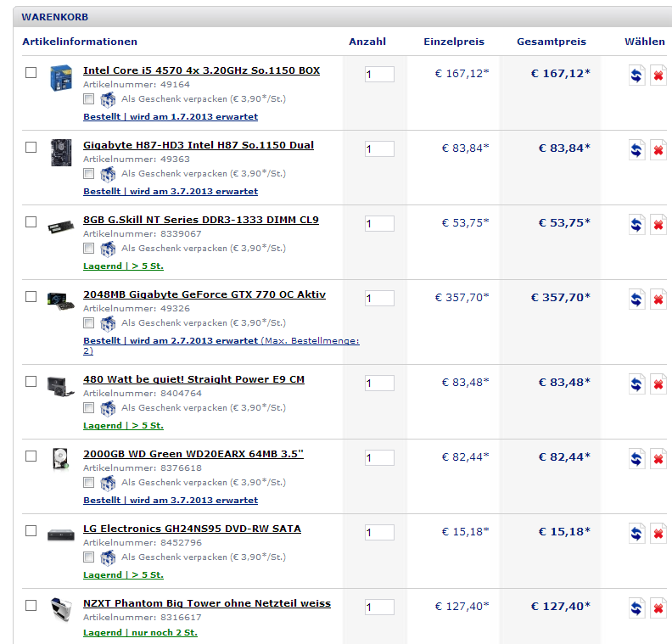Delete Gigabyte H87-HD3 from cart
The height and width of the screenshot is (644, 672).
click(x=658, y=150)
